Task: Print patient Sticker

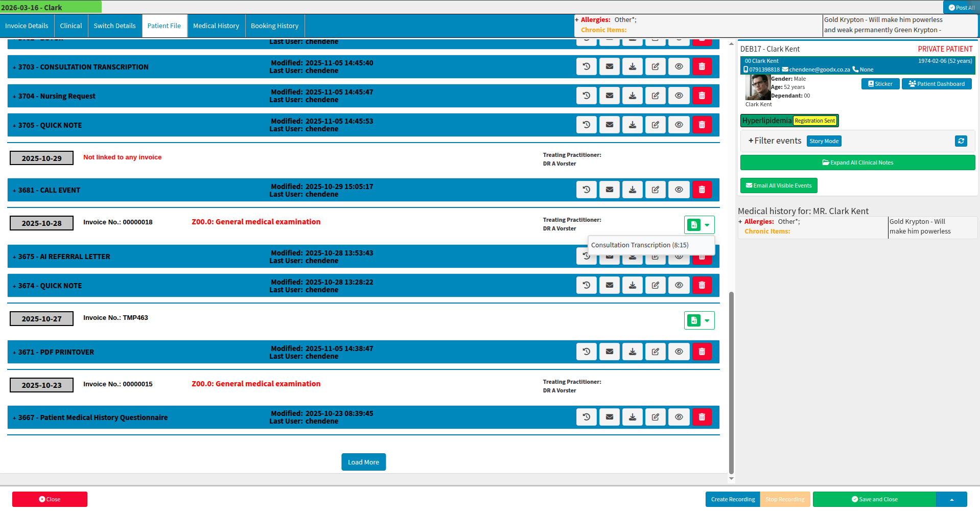Action: tap(880, 84)
